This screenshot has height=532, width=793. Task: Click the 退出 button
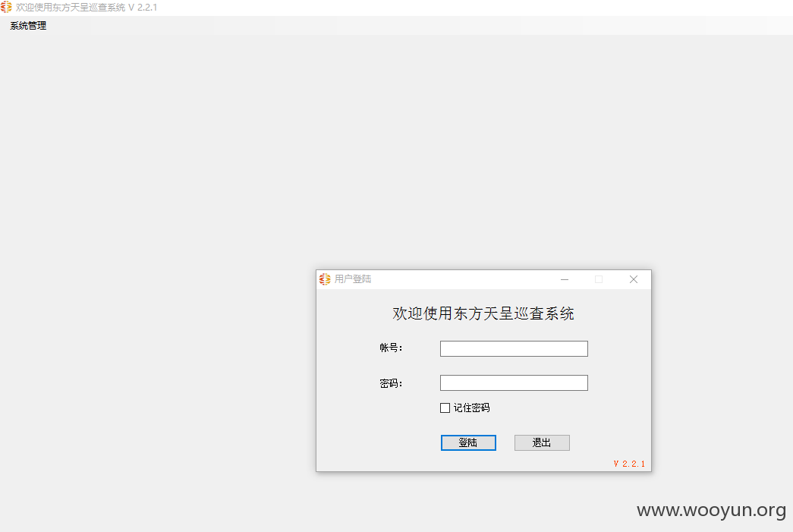tap(542, 442)
